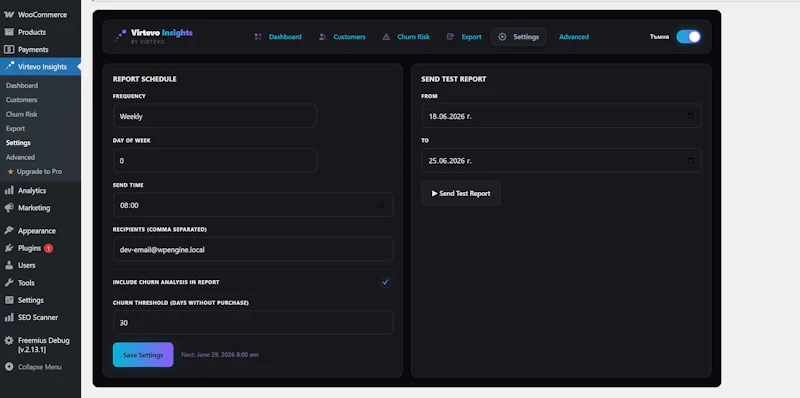Viewport: 800px width, 398px height.
Task: Click the Appearance brush icon
Action: [9, 231]
